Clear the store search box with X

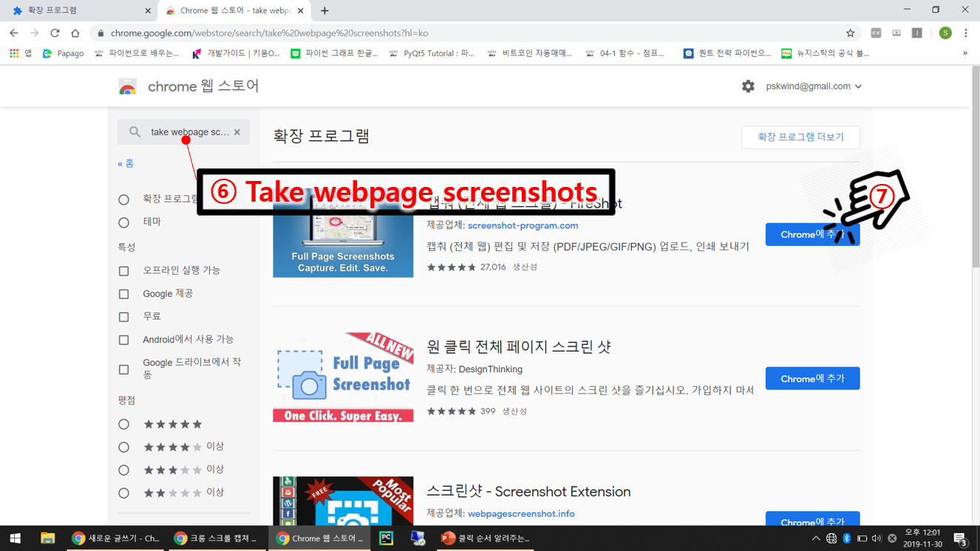[x=237, y=132]
